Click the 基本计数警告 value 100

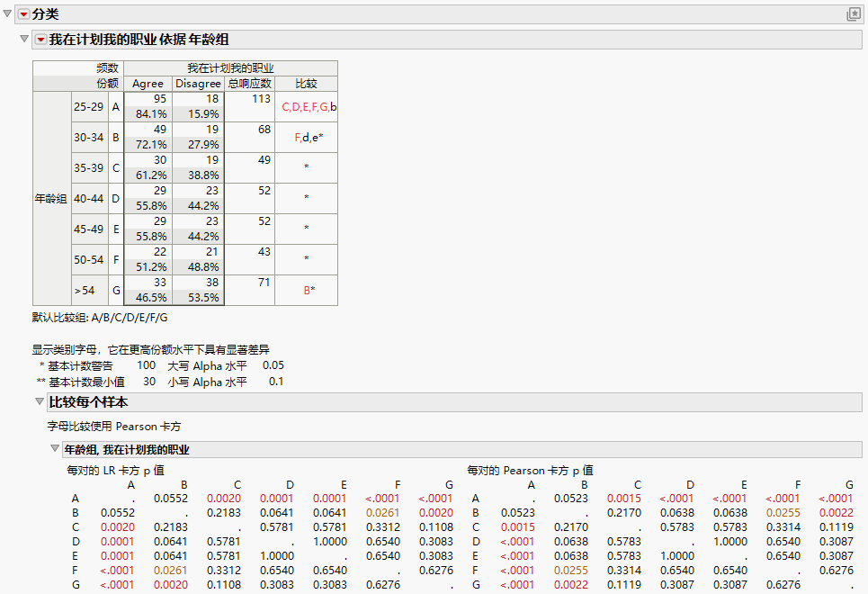[146, 365]
